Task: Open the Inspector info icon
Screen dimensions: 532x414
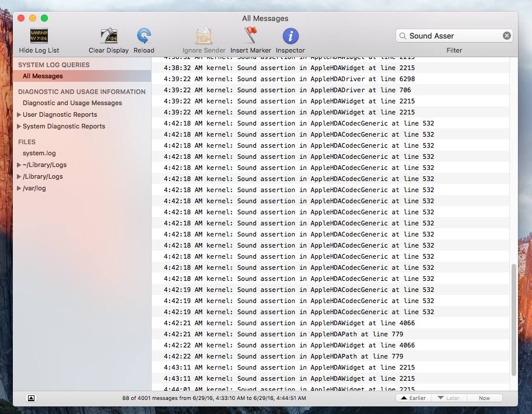Action: 290,36
